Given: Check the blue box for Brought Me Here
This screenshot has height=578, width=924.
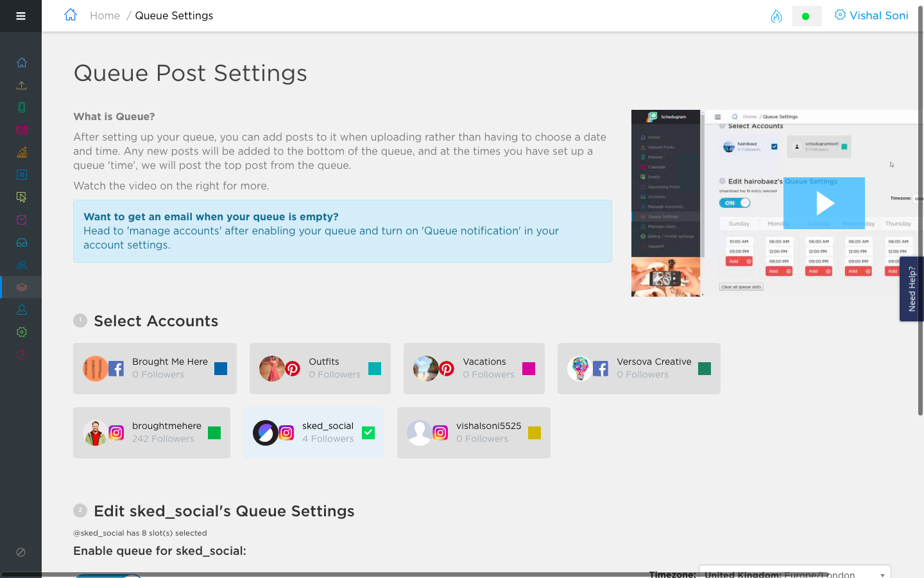Looking at the screenshot, I should click(x=221, y=369).
